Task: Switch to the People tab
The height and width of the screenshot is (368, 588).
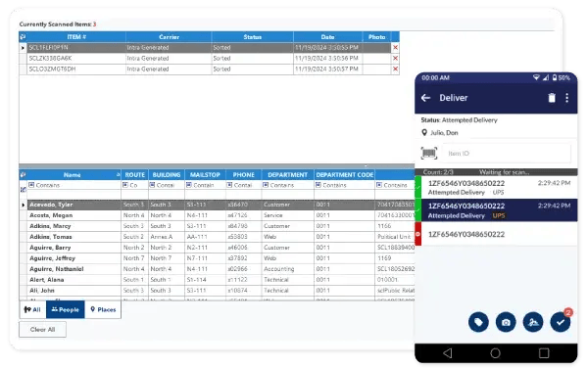Action: coord(66,309)
